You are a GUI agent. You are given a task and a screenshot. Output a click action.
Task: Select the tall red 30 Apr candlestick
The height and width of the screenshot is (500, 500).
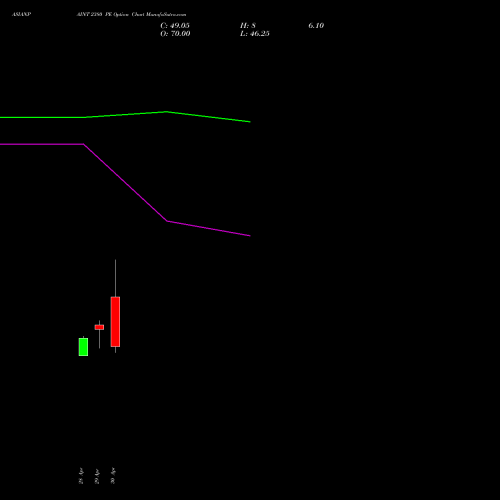tap(115, 321)
